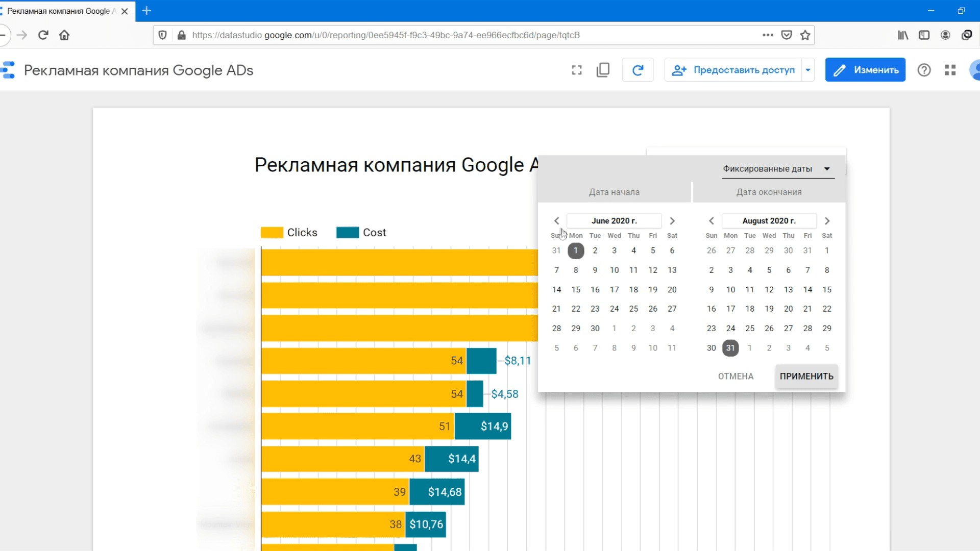Refresh the report data
980x551 pixels.
click(x=638, y=70)
